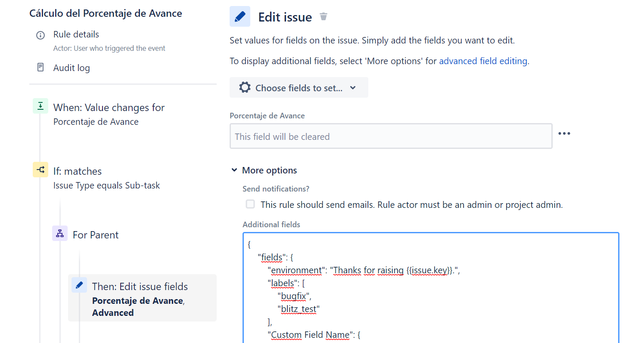Open the Audit log entry

pyautogui.click(x=72, y=68)
